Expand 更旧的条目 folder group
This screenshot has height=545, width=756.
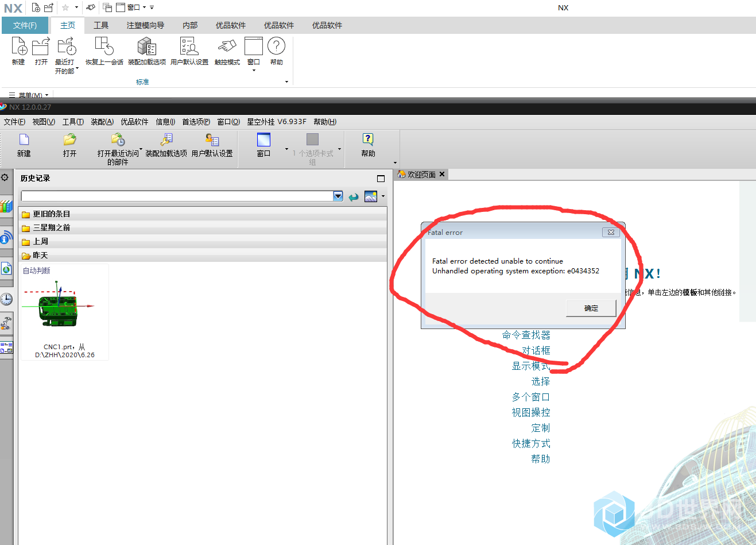203,214
